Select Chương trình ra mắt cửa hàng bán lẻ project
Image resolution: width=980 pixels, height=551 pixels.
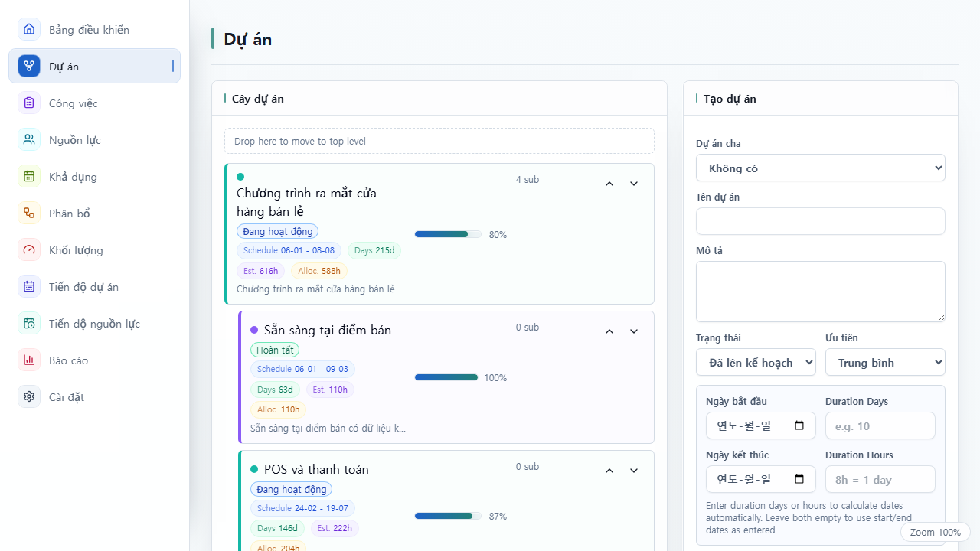pos(306,202)
